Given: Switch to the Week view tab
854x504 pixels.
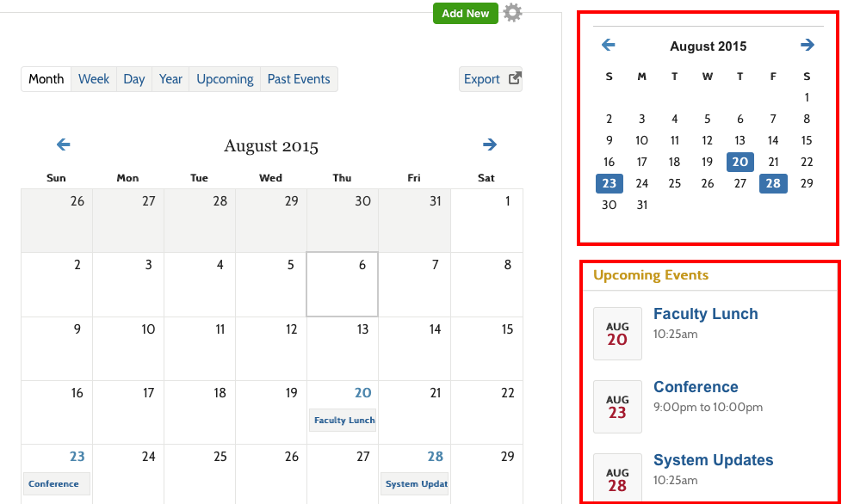Looking at the screenshot, I should point(94,79).
